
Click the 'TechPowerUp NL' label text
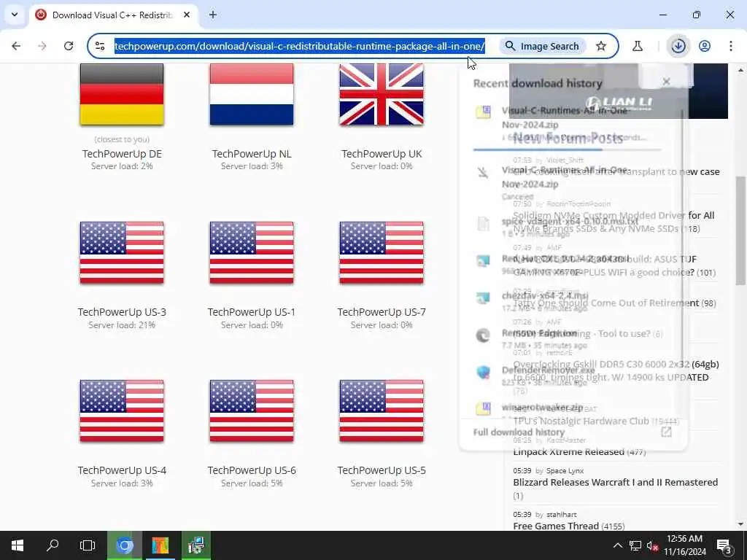pos(252,154)
